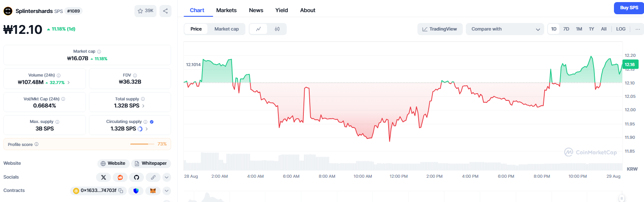Open the News tab
This screenshot has height=202, width=644.
click(x=256, y=10)
